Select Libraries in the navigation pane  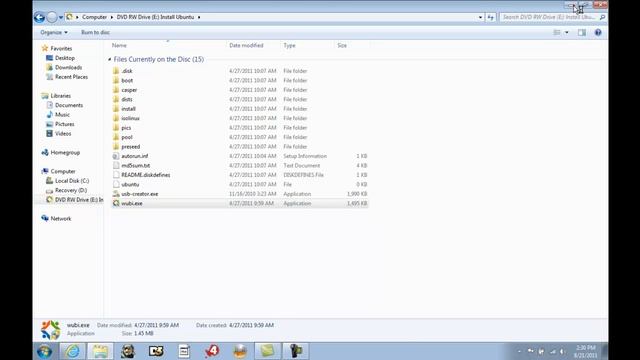pos(60,96)
